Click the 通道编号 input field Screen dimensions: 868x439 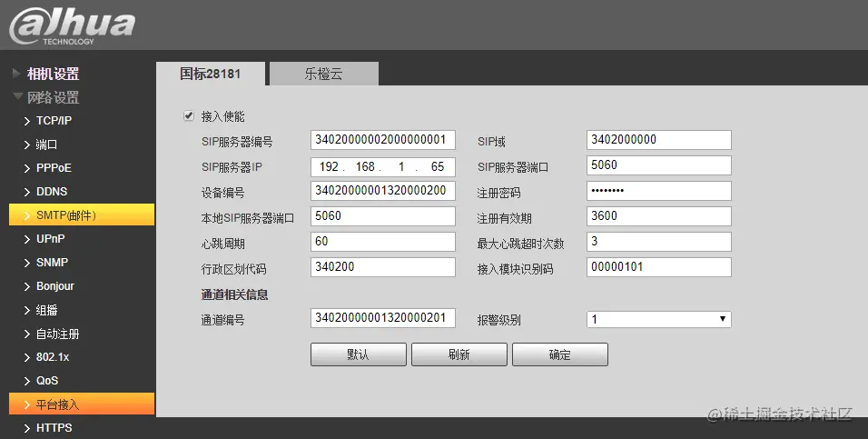click(382, 318)
